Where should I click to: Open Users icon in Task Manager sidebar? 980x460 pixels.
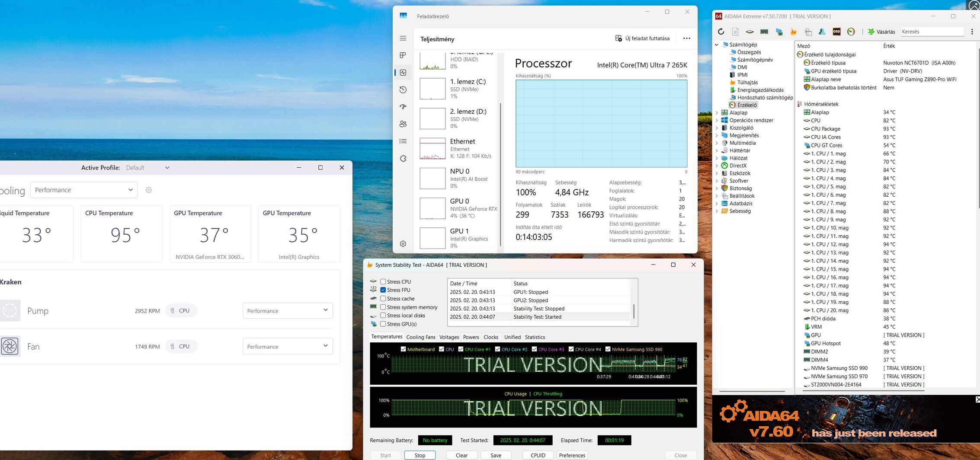pos(403,124)
